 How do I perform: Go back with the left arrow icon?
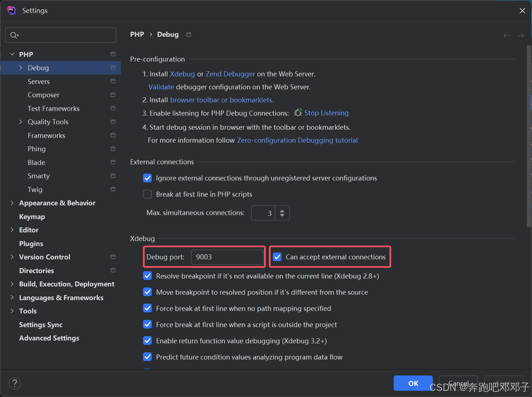506,35
